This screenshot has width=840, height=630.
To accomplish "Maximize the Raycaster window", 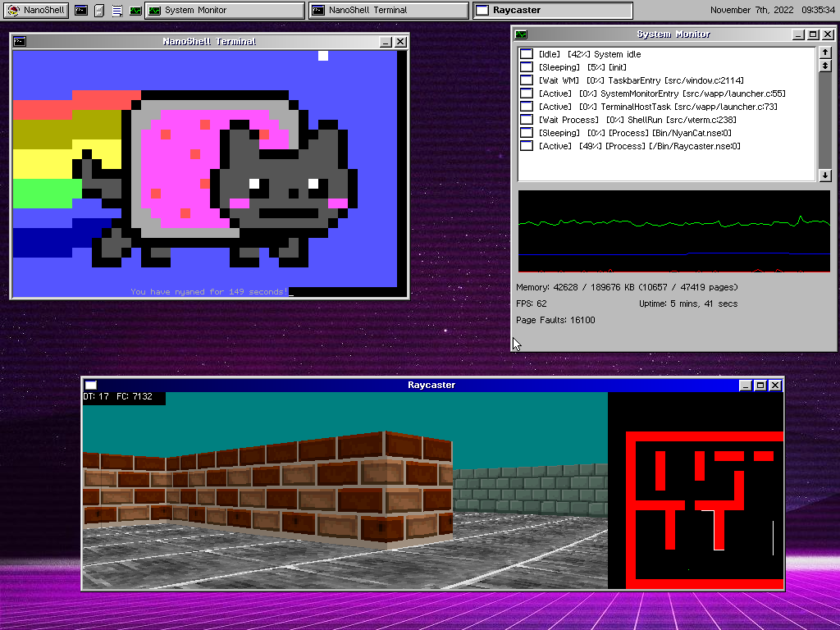I will pyautogui.click(x=760, y=386).
